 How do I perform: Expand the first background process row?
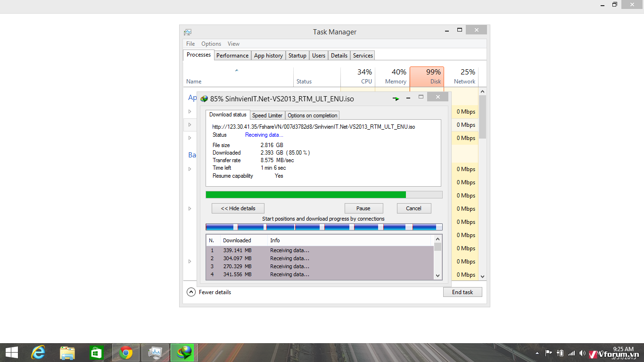(x=190, y=169)
